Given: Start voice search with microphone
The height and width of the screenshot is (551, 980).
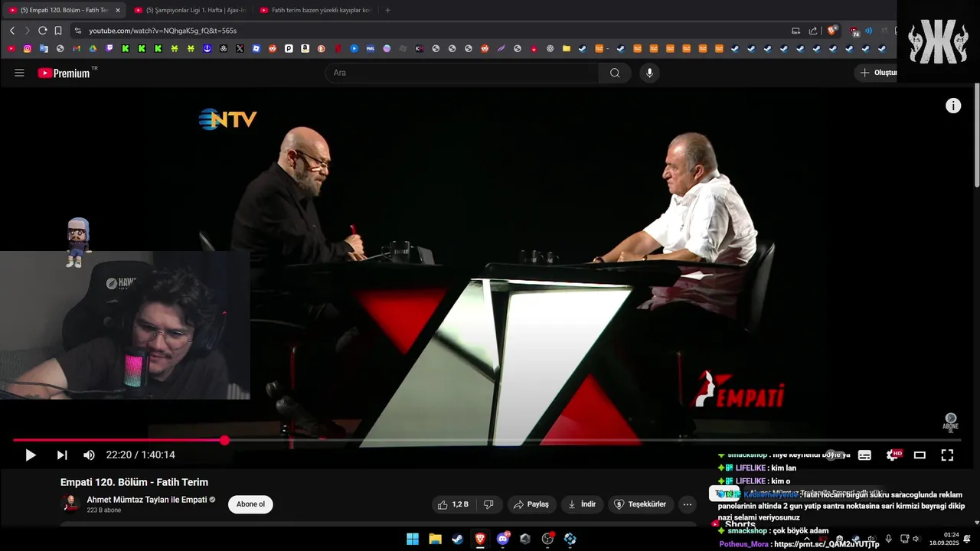Looking at the screenshot, I should [x=650, y=73].
